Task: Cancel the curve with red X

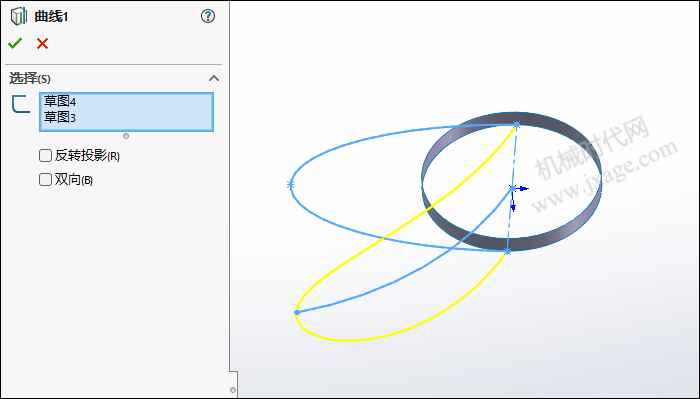Action: (42, 43)
